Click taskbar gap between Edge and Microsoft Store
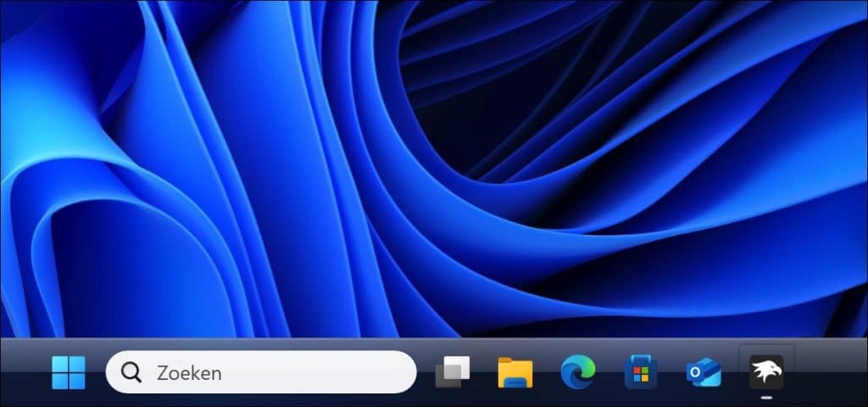868x407 pixels. 609,372
